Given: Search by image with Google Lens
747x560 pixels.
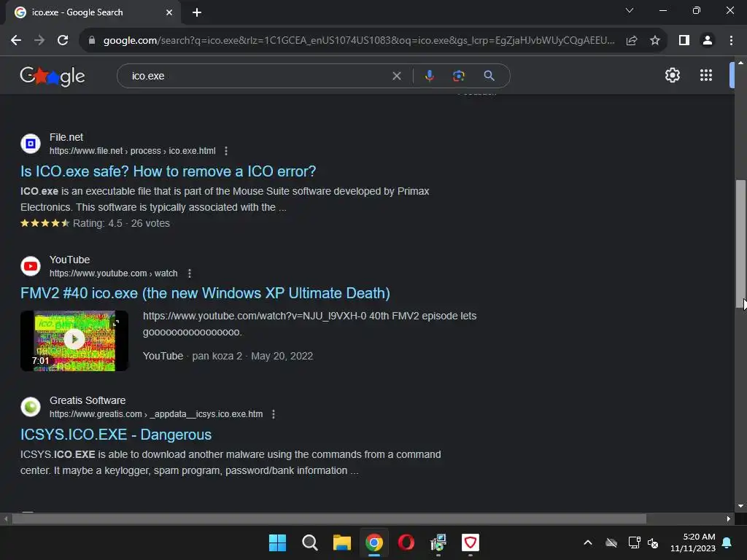Looking at the screenshot, I should point(459,76).
